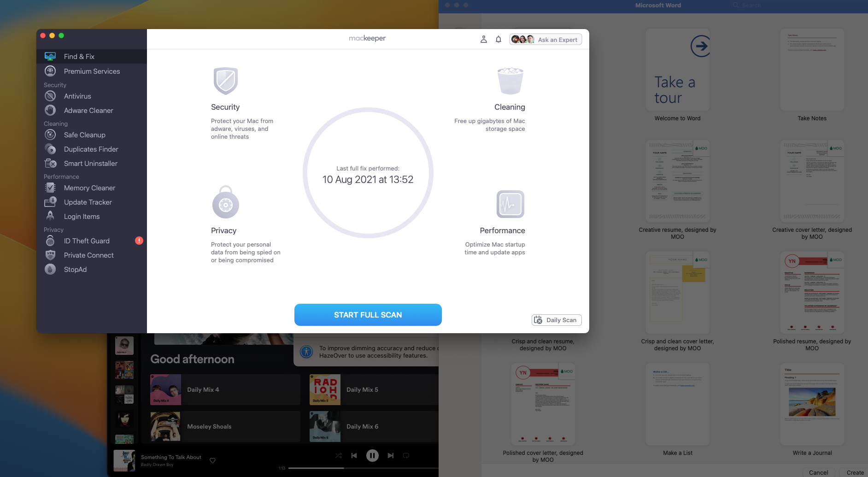
Task: Open Moseley Shoals album in Spotify
Action: [225, 426]
